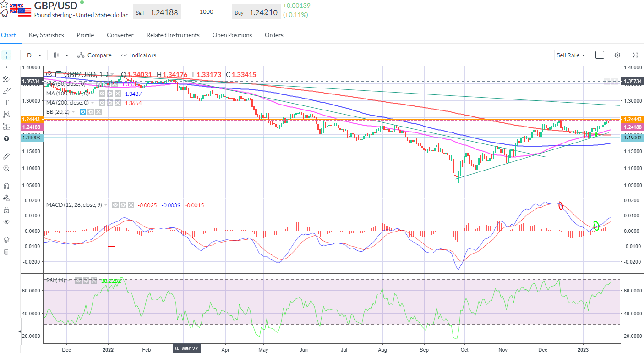The image size is (644, 353).
Task: Select the brush drawing tool
Action: point(6,91)
